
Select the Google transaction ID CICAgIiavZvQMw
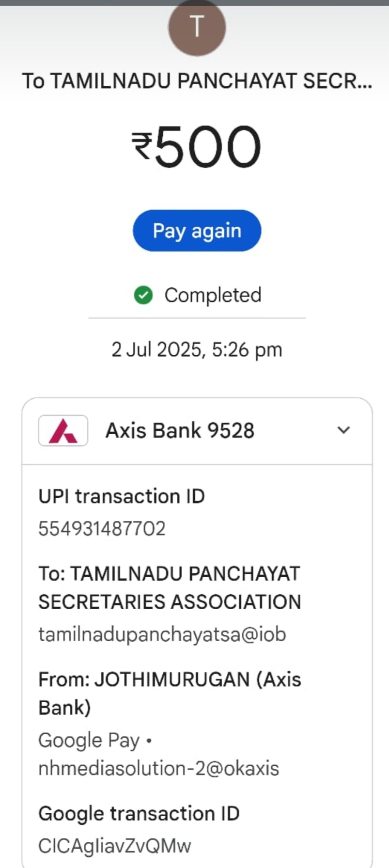point(115,846)
